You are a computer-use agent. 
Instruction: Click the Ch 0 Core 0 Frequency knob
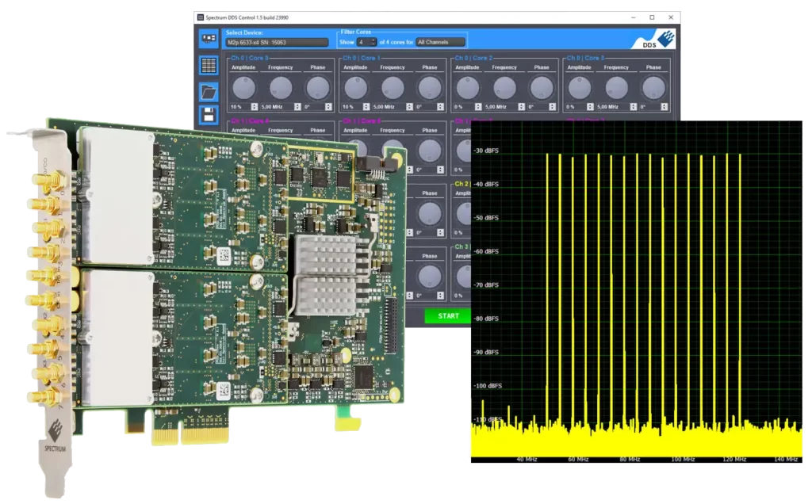click(x=281, y=87)
